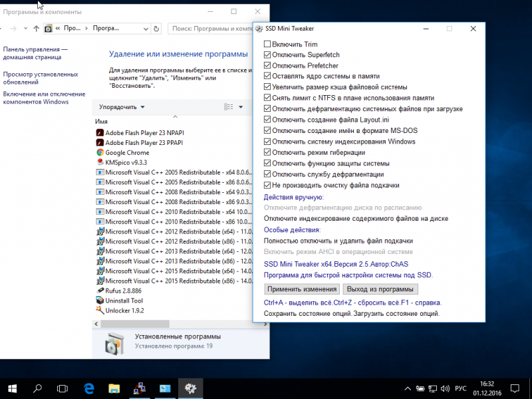Open 'Включение или отключение компонентов Windows' link
Viewport: 532px width, 399px height.
click(x=44, y=98)
